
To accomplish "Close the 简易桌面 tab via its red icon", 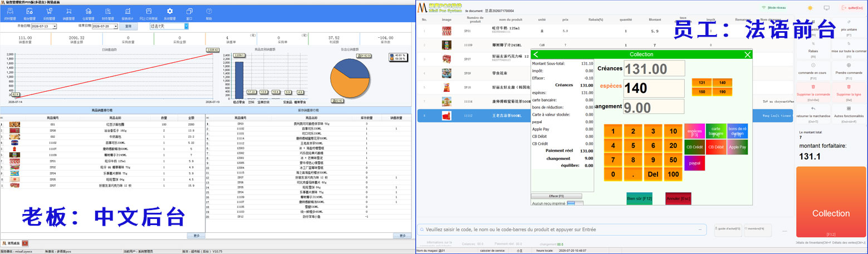I will click(x=25, y=243).
